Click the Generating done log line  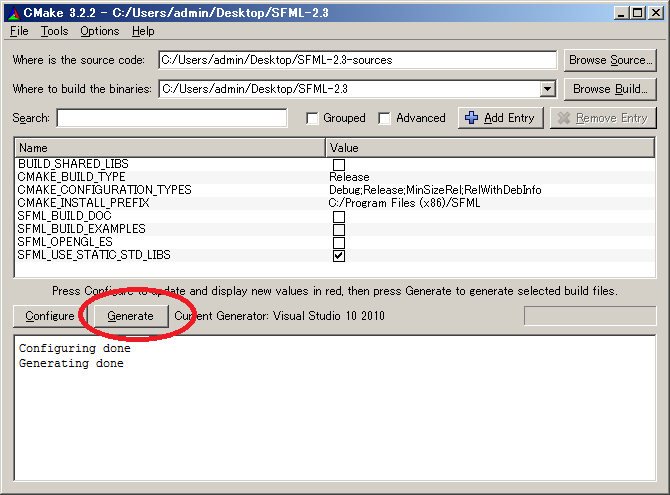(x=71, y=363)
